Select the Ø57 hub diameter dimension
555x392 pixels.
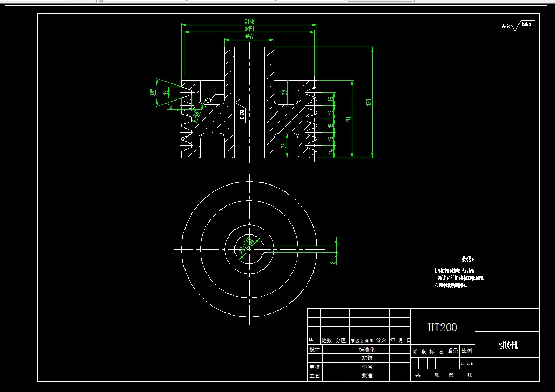(249, 37)
